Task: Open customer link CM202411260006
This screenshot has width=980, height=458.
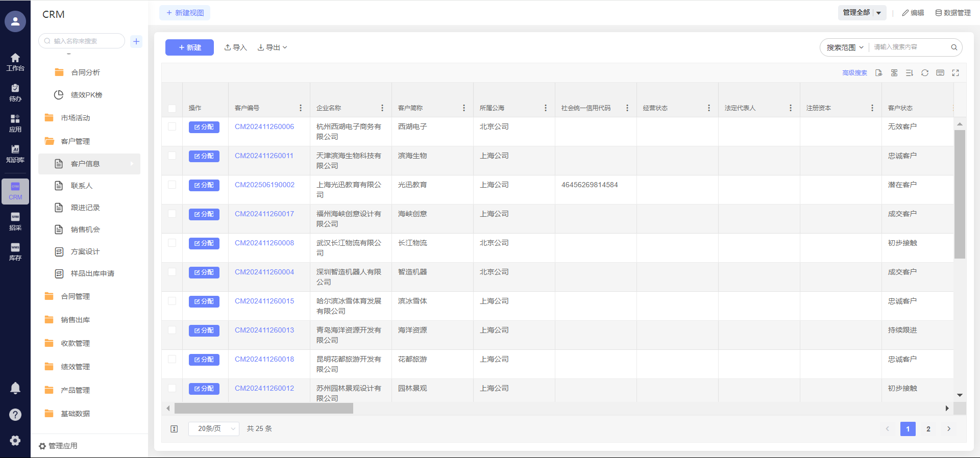Action: [264, 126]
